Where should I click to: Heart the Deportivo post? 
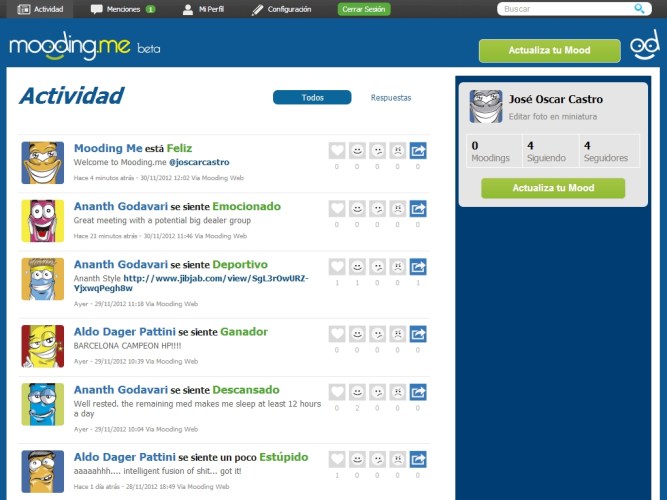[x=337, y=267]
